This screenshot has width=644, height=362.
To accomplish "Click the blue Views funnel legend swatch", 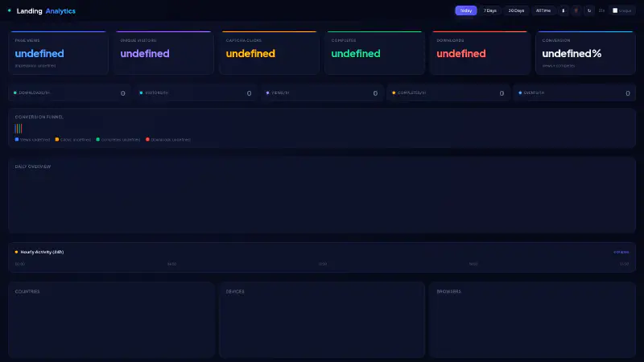I will pyautogui.click(x=17, y=139).
